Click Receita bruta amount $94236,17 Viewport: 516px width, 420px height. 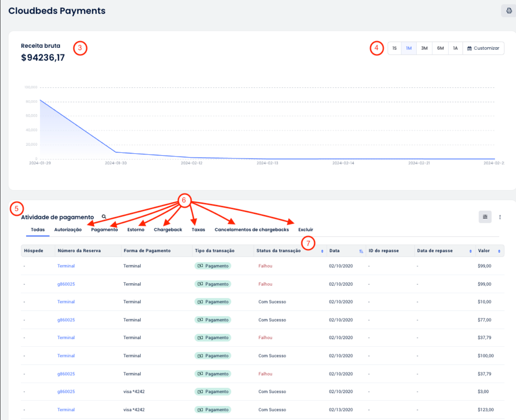43,57
